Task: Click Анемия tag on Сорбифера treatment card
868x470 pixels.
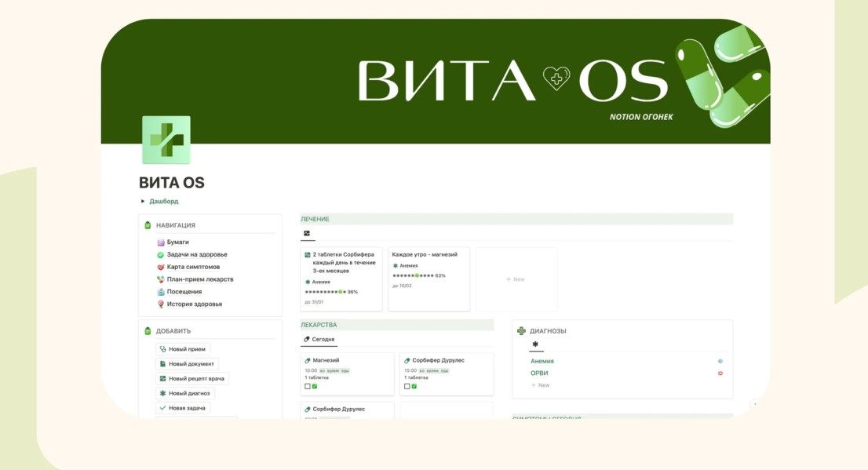Action: 318,282
